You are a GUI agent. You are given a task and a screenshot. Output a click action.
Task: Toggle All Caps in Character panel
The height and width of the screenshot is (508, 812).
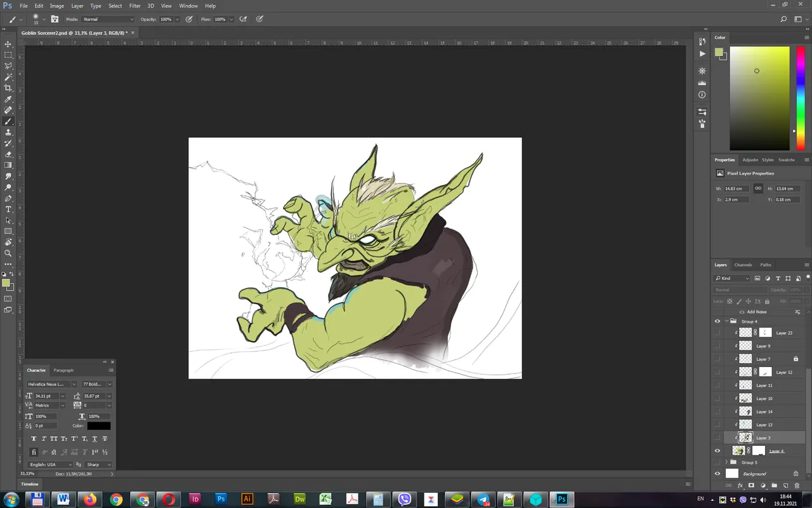[x=54, y=439]
